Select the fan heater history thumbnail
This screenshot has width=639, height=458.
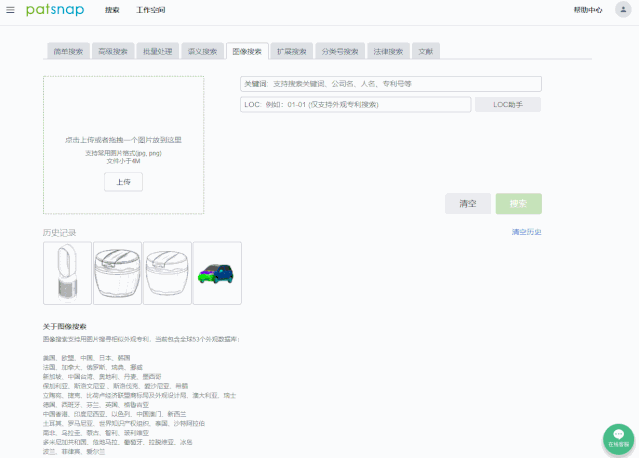click(67, 273)
